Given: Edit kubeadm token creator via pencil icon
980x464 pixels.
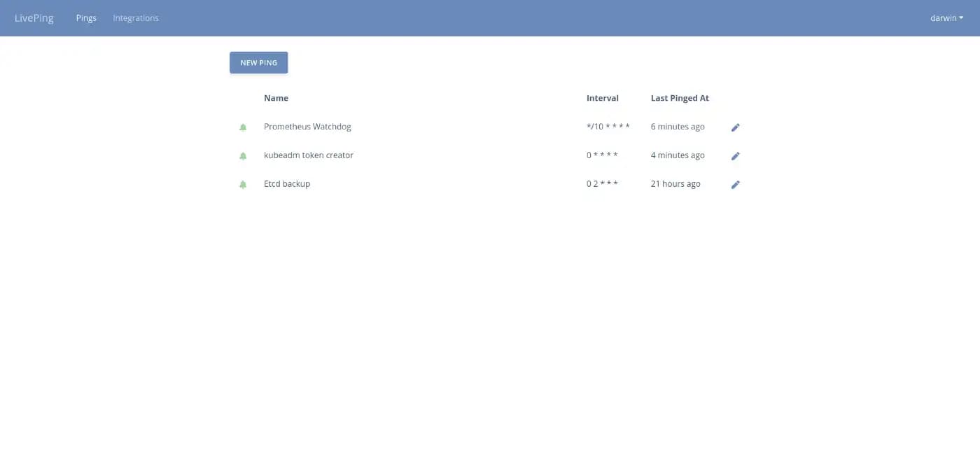Looking at the screenshot, I should tap(735, 156).
